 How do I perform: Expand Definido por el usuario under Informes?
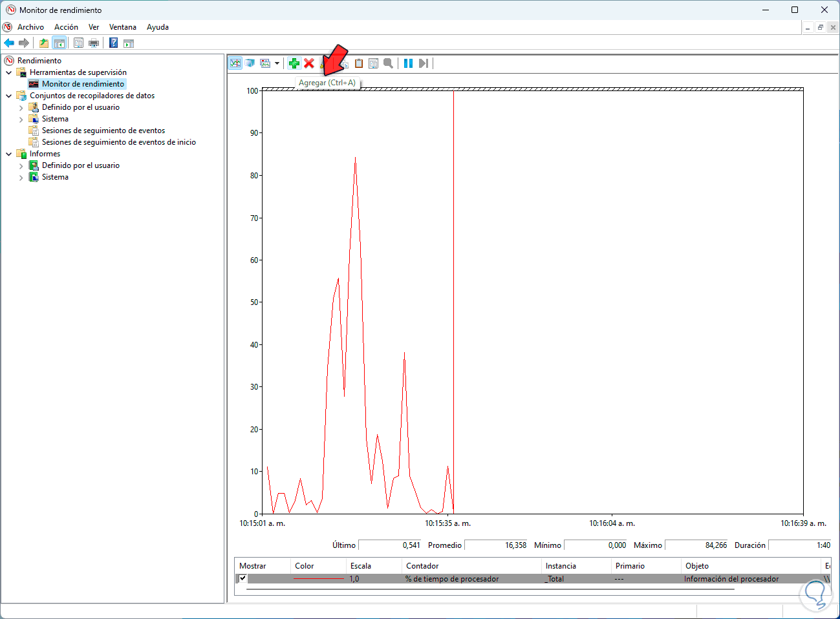21,165
